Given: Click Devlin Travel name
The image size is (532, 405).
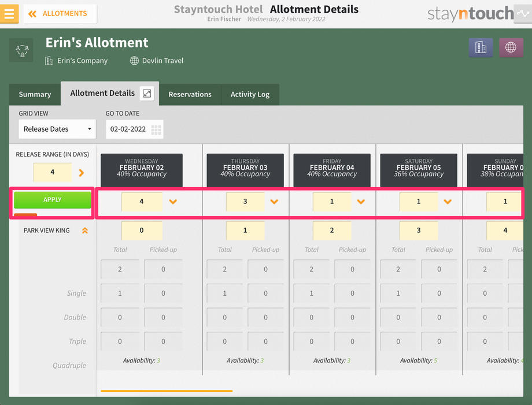Looking at the screenshot, I should pos(163,61).
